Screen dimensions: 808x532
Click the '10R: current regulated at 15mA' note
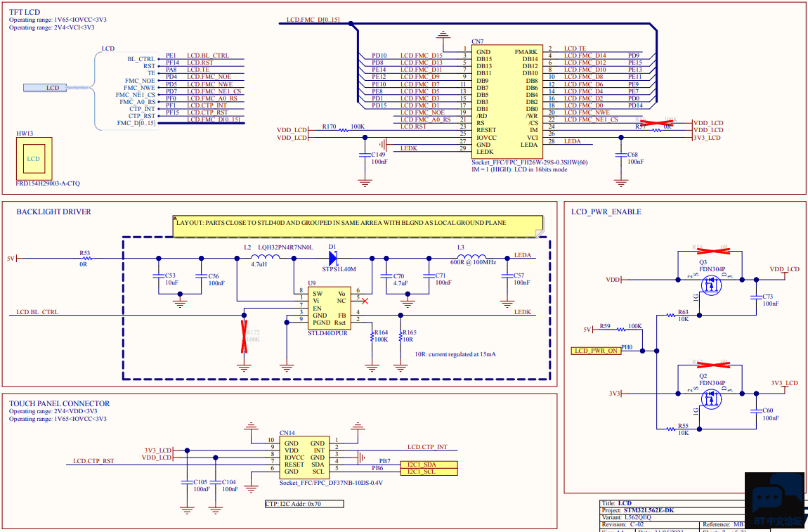coord(455,354)
